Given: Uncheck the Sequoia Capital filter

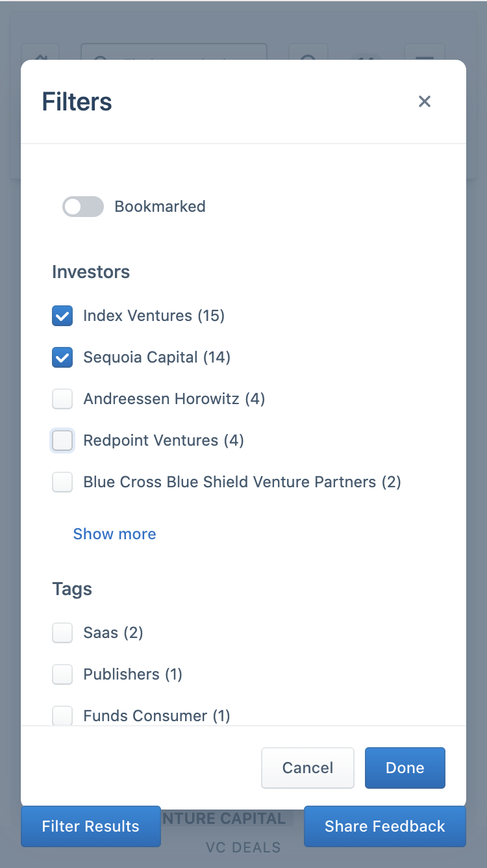Looking at the screenshot, I should pyautogui.click(x=62, y=357).
